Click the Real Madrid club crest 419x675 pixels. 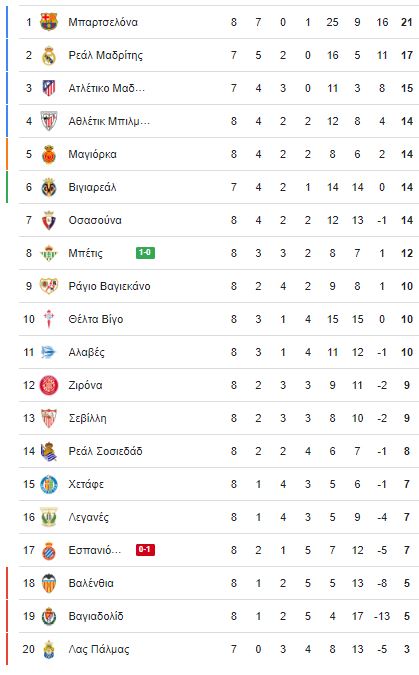tap(49, 55)
